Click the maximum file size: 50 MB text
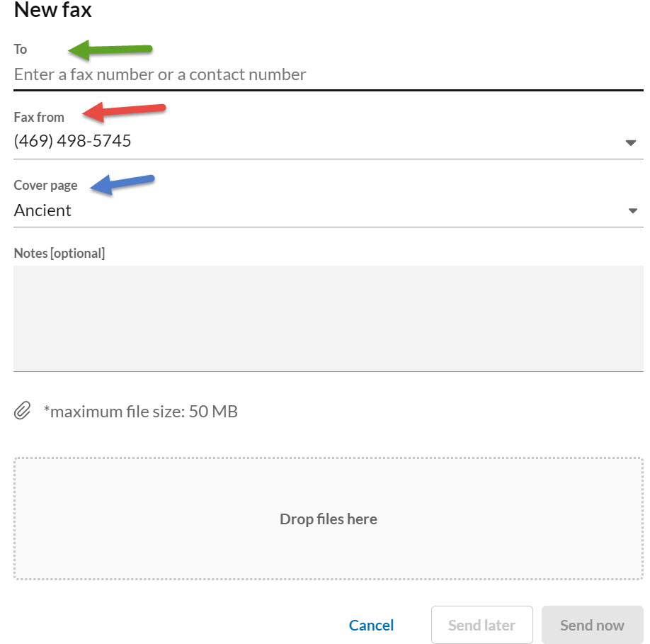This screenshot has width=650, height=644. 140,412
